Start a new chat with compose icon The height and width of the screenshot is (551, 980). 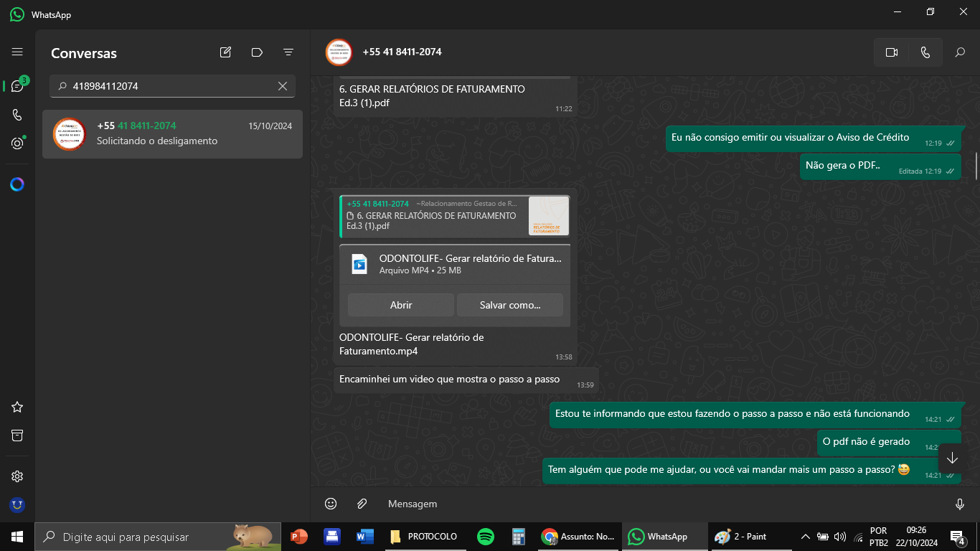(x=225, y=52)
